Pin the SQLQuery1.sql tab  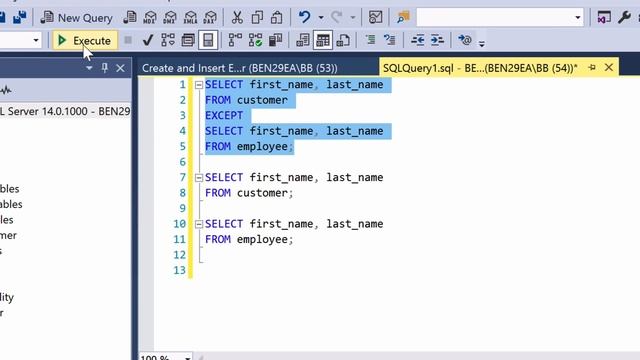pyautogui.click(x=592, y=68)
